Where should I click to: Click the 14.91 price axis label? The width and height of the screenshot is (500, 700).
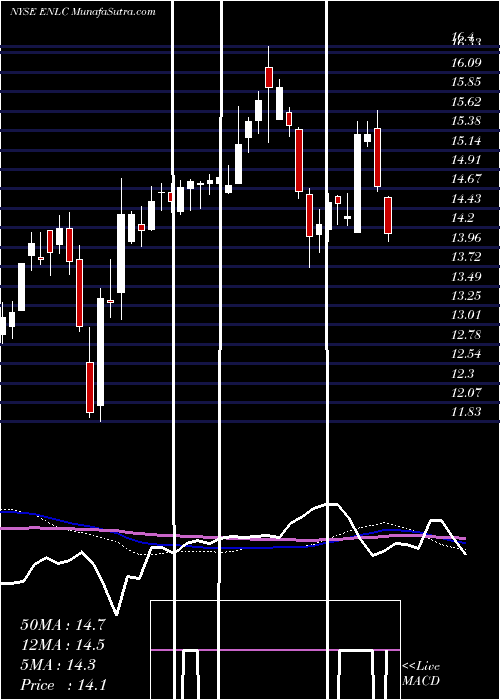(x=466, y=160)
